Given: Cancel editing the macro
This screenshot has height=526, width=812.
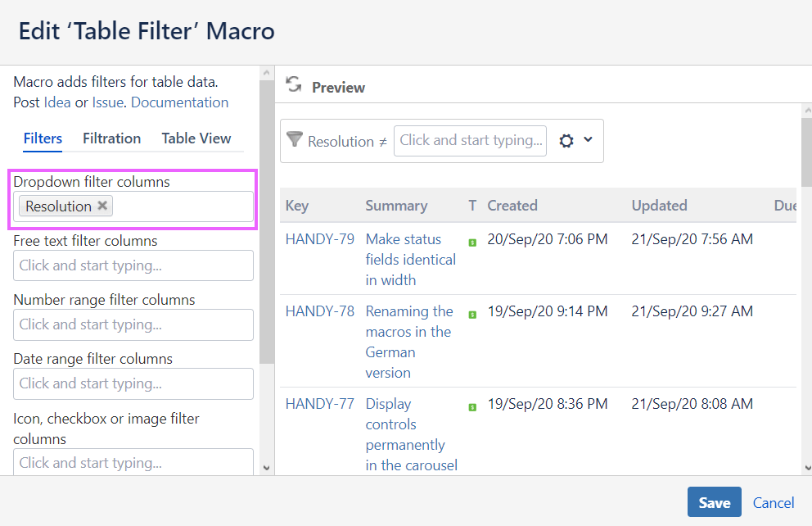Looking at the screenshot, I should tap(773, 502).
